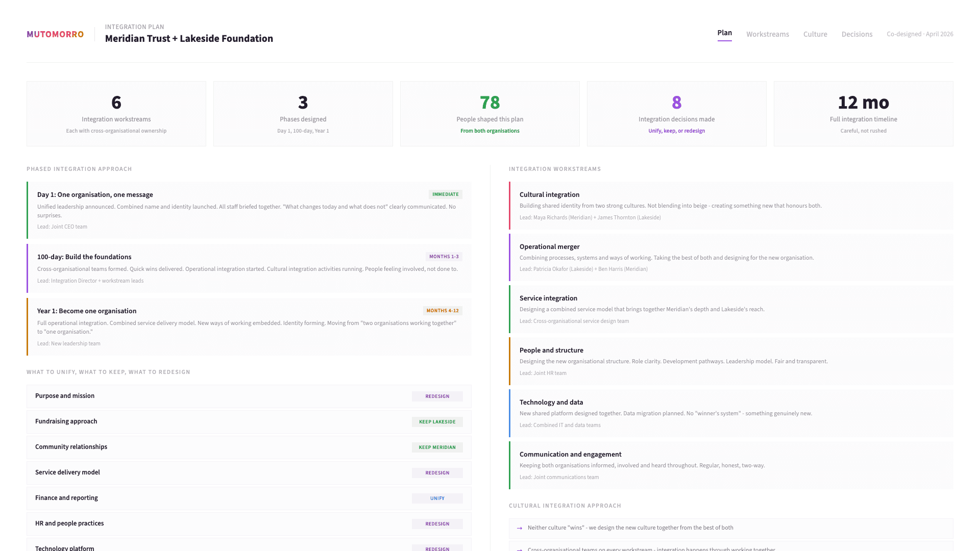Open the Technology and data workstream card
The width and height of the screenshot is (980, 551).
(x=730, y=413)
